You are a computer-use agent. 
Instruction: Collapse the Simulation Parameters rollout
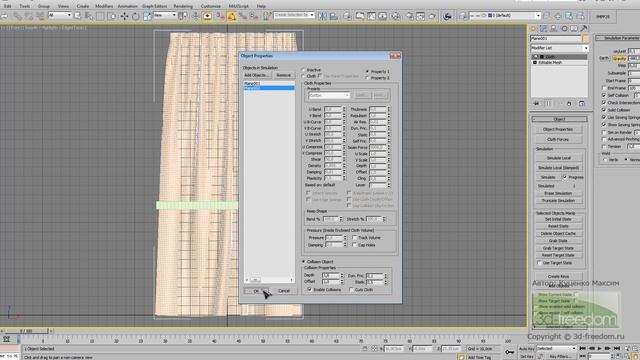coord(618,38)
